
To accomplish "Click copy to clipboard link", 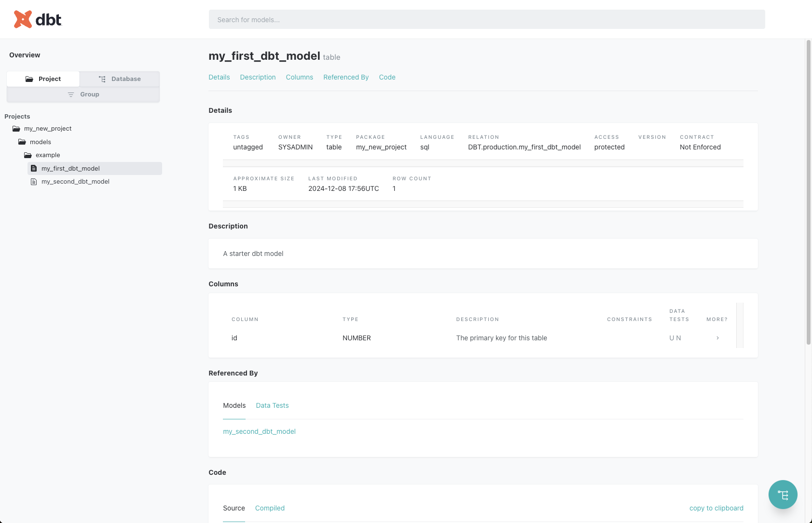I will [716, 508].
